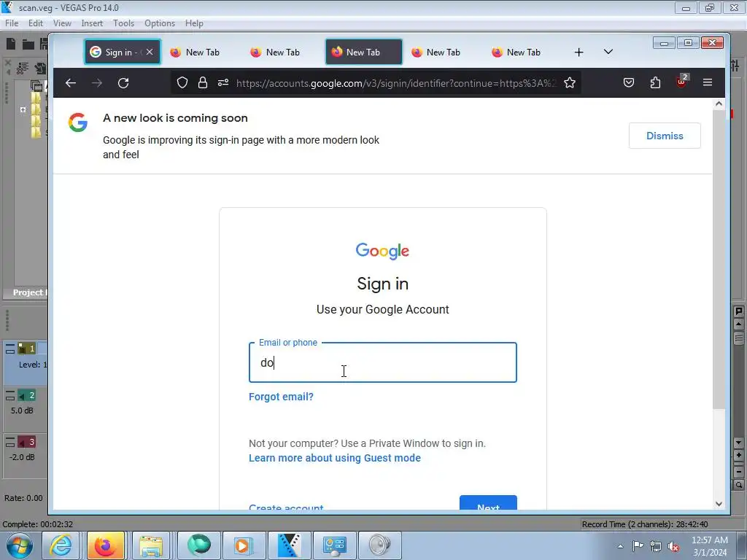Click page scrollbar down arrow
The width and height of the screenshot is (747, 560).
[719, 504]
